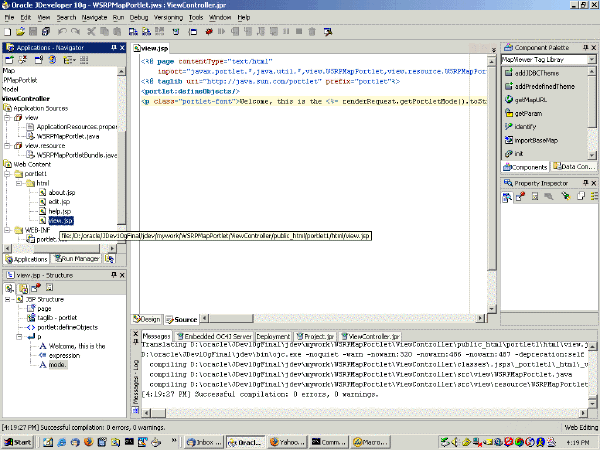Collapse the p element node in Structure

19,337
